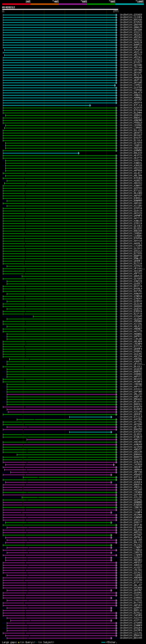Viewport: 146px width, 644px height.
Task: Select the UniRef100_Q46QU6 label
Action: click(131, 306)
